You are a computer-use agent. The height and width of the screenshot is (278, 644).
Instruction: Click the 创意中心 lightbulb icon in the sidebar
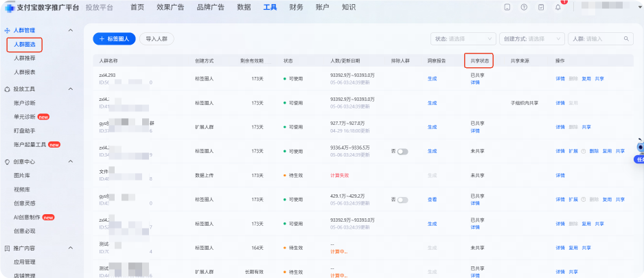pyautogui.click(x=7, y=161)
